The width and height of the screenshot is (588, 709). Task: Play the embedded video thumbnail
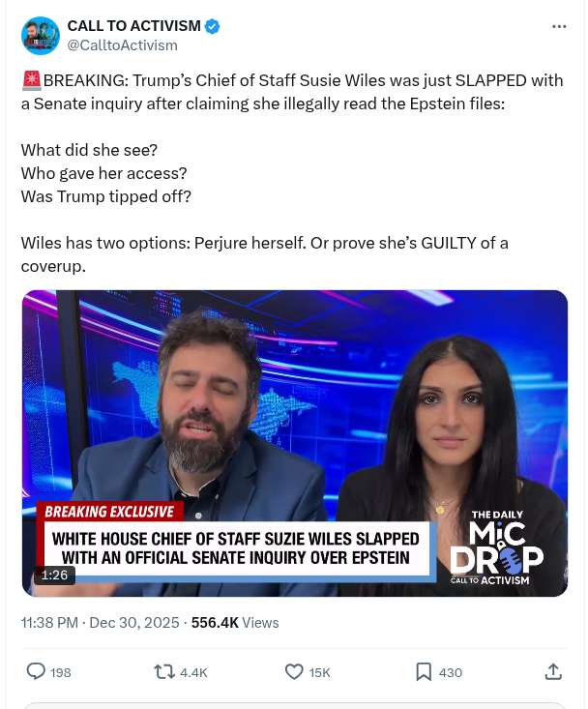pos(295,443)
